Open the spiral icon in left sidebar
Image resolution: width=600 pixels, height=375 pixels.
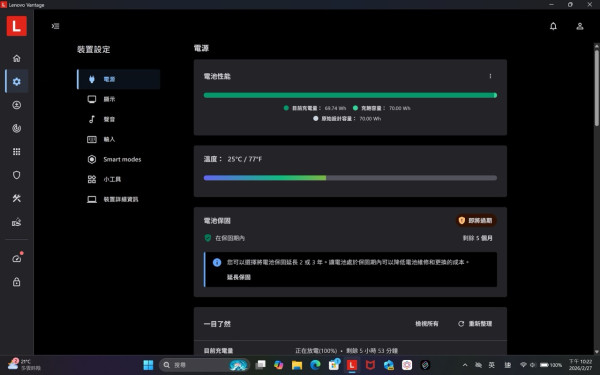pos(16,128)
